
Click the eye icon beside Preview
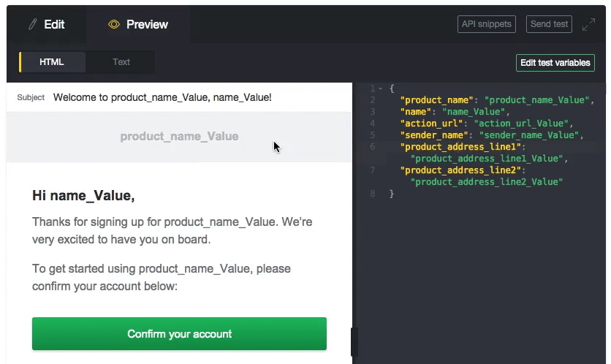[114, 25]
